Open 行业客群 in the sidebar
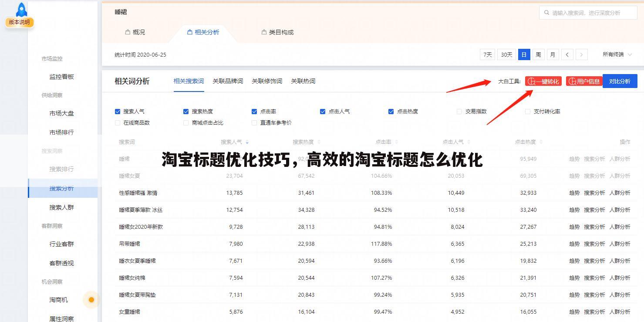 (62, 244)
